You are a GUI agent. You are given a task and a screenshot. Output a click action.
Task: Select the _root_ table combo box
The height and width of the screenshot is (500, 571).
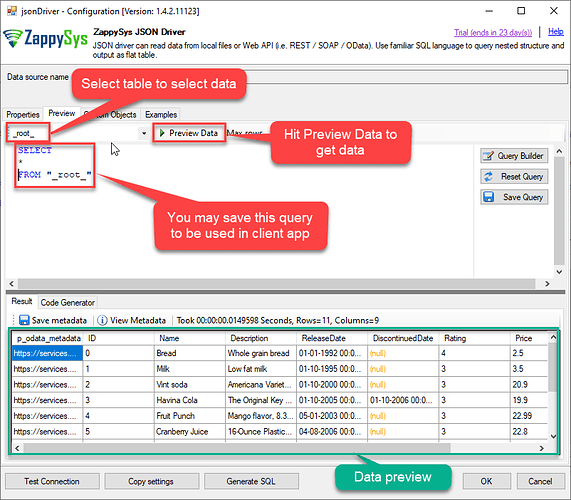tap(77, 133)
